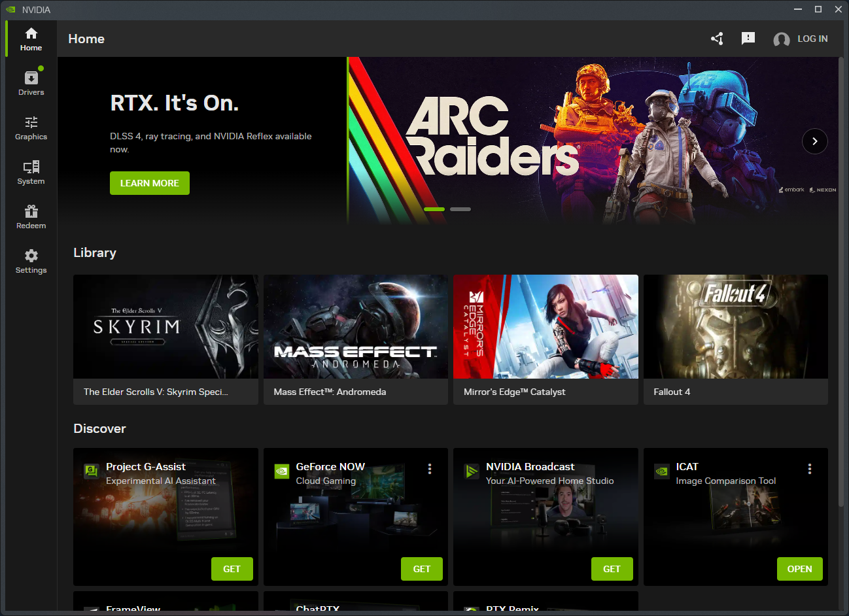Open the feedback notification icon
The image size is (849, 616).
[748, 39]
